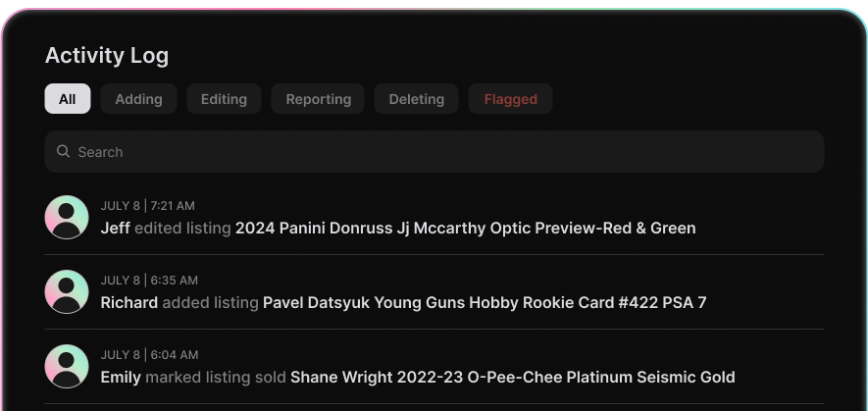Click the user name Jeff

116,229
